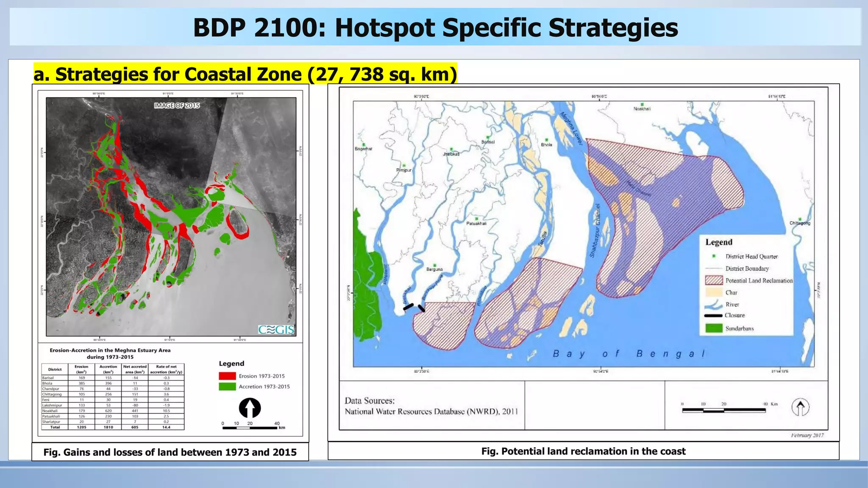Click the 'Erosion-Accretion in the Meghna Estuary Area' title
The width and height of the screenshot is (868, 488).
[110, 350]
